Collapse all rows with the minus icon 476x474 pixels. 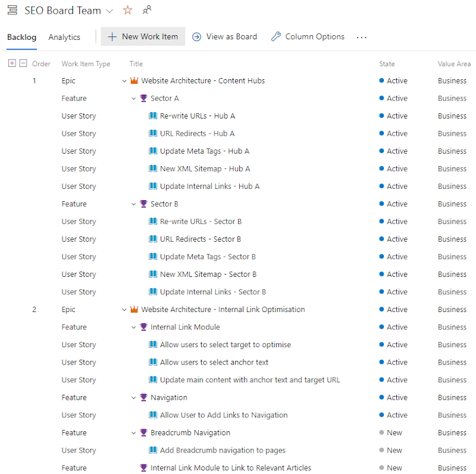pos(23,63)
